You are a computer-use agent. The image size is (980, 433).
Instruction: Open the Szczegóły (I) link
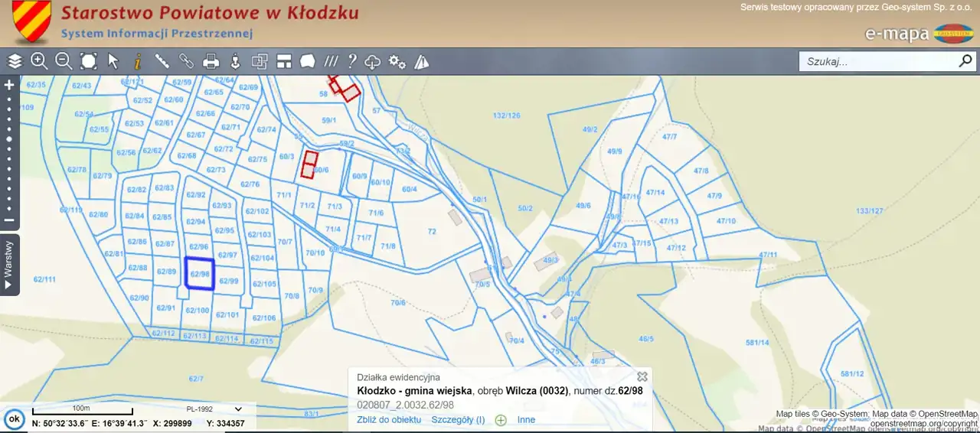pyautogui.click(x=458, y=420)
